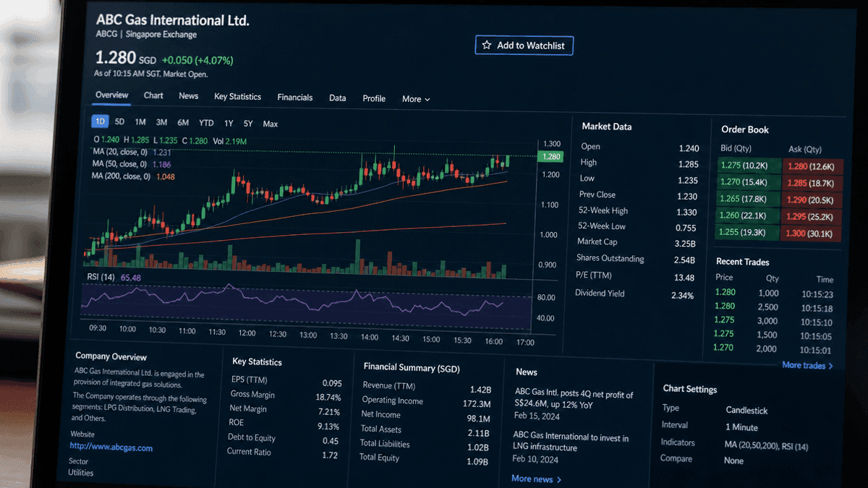Viewport: 868px width, 488px height.
Task: Select the 5D chart range
Action: (120, 122)
